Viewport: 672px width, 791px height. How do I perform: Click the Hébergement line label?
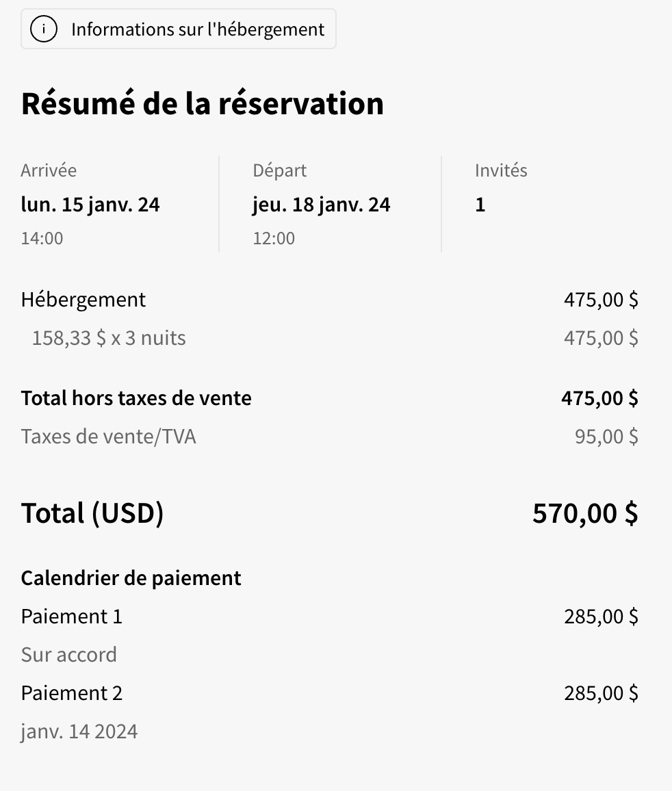click(x=83, y=300)
